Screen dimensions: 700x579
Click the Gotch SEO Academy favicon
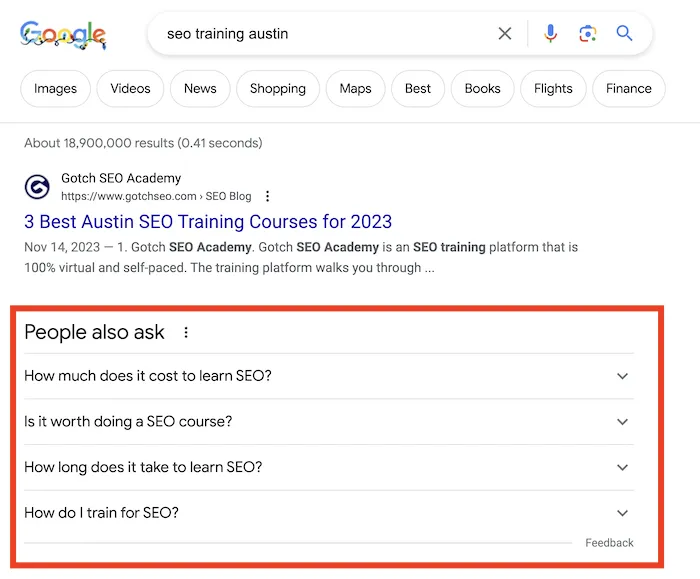37,187
